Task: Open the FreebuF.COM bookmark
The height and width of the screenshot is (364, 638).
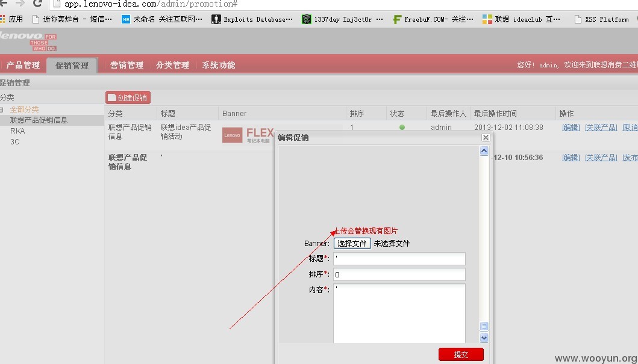Action: tap(433, 19)
